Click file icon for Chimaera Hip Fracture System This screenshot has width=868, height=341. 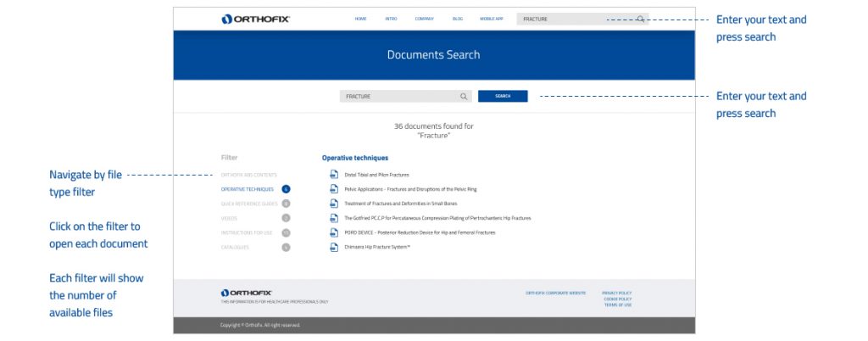click(x=334, y=247)
